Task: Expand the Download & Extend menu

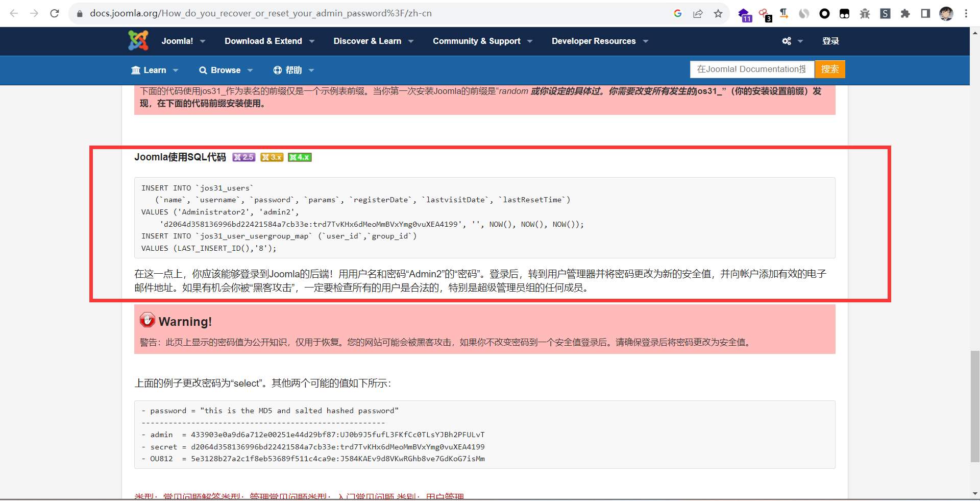Action: pos(269,41)
